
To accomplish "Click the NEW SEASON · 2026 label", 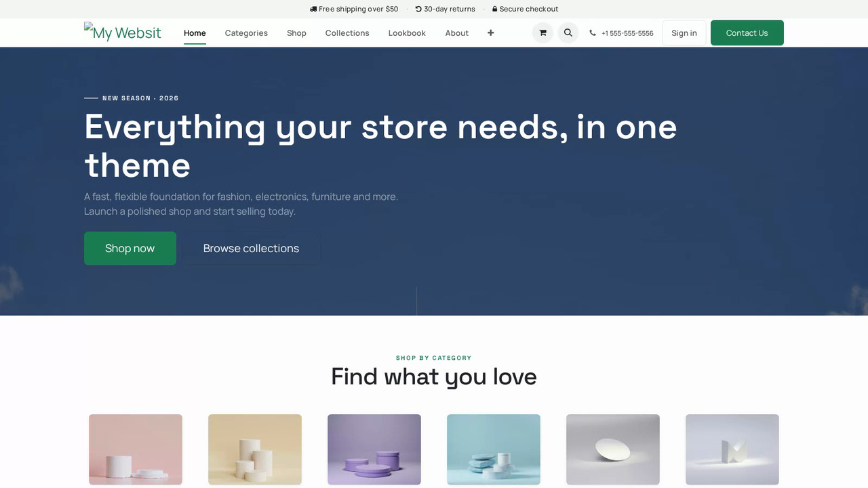I will pyautogui.click(x=140, y=98).
